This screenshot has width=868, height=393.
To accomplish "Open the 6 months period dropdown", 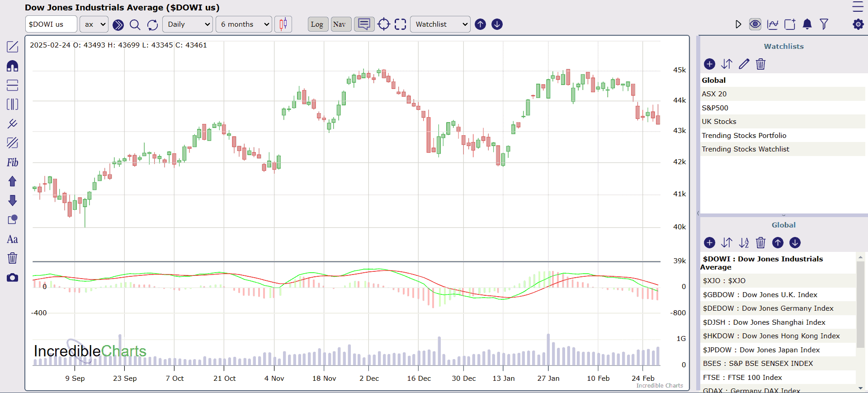I will 244,24.
